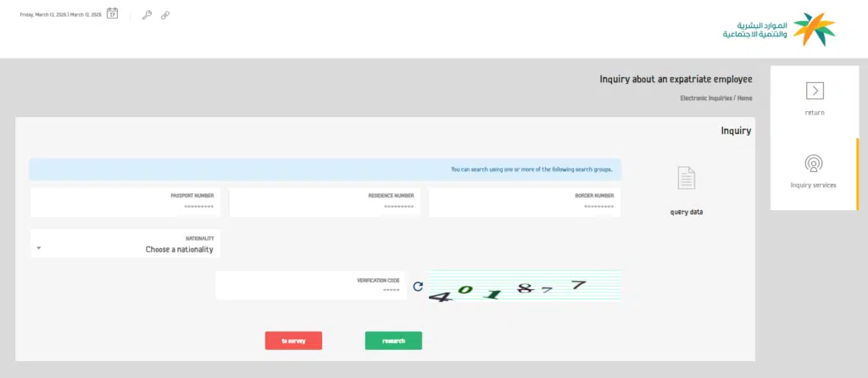Click the wrench settings icon
868x378 pixels.
pos(147,15)
